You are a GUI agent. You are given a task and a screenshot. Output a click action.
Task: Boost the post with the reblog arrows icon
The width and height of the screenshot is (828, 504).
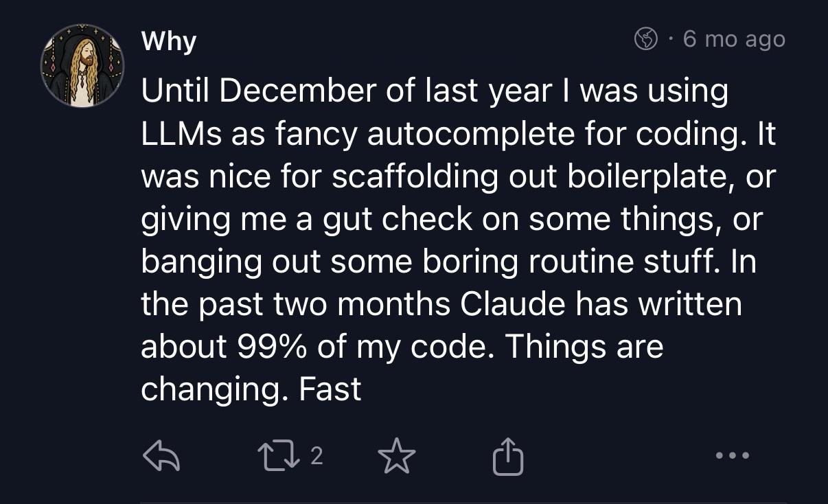[x=283, y=457]
